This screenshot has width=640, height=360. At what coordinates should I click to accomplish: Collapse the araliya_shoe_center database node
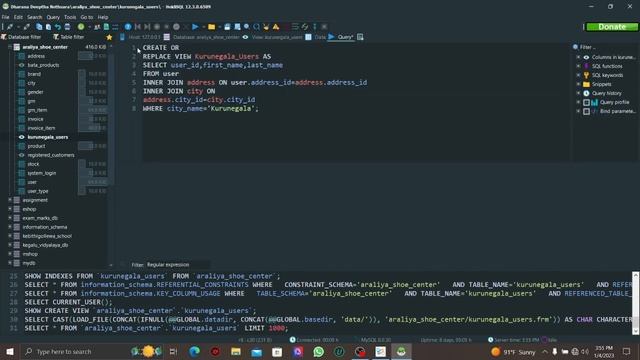coord(10,47)
